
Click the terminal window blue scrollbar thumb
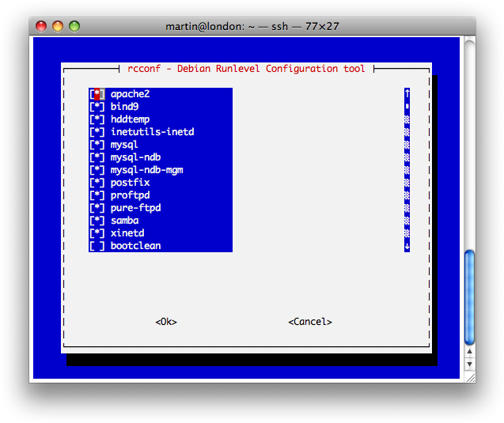coord(470,297)
